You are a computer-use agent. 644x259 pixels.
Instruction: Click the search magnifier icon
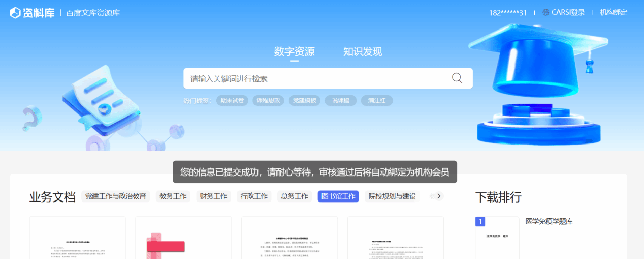(457, 78)
